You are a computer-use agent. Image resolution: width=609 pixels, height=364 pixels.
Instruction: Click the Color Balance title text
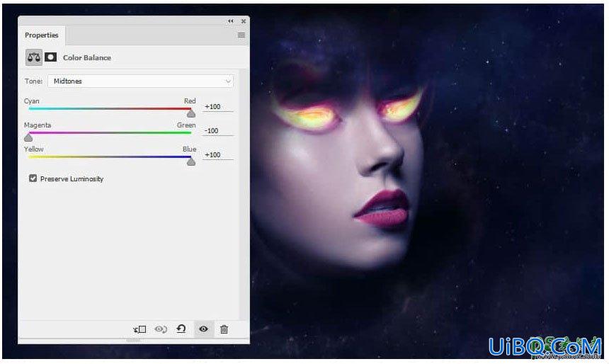click(87, 57)
